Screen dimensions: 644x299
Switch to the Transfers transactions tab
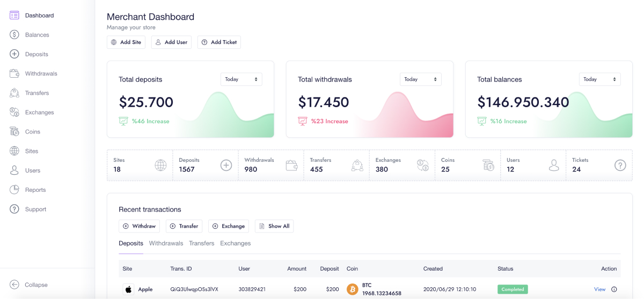click(202, 243)
